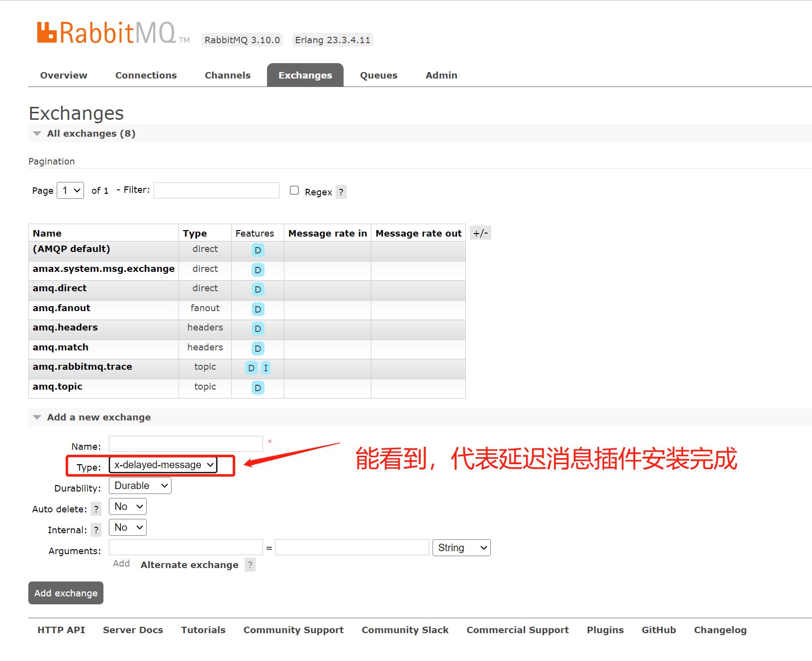Click the new exchange Name field

tap(186, 444)
